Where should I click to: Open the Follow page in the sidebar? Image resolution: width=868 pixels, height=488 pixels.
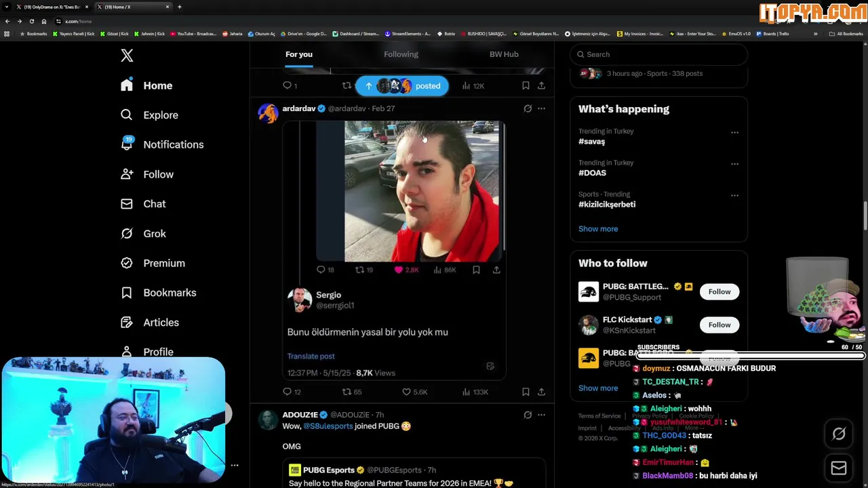(x=147, y=174)
